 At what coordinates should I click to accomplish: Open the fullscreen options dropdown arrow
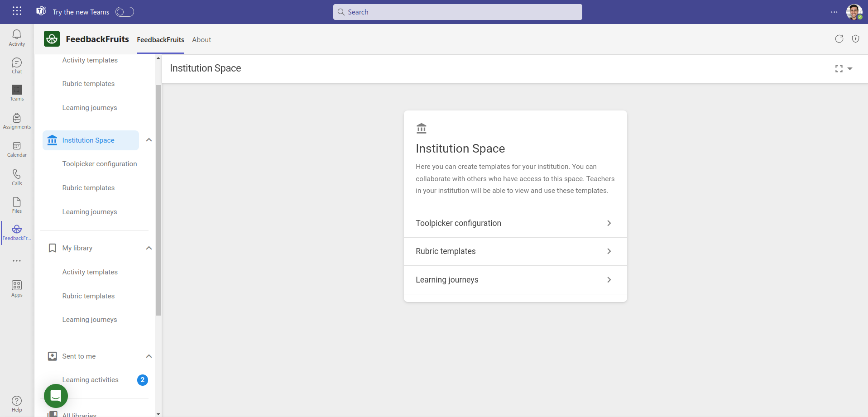850,69
